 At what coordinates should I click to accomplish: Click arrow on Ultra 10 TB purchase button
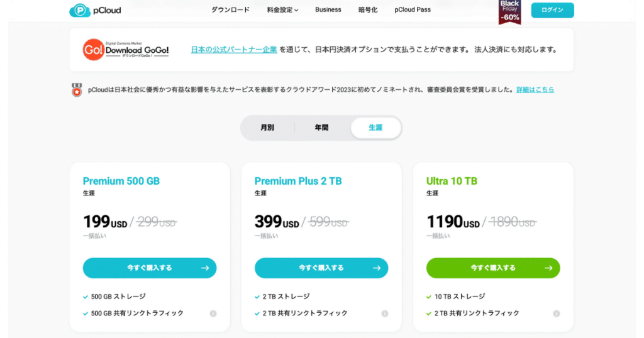[x=548, y=268]
